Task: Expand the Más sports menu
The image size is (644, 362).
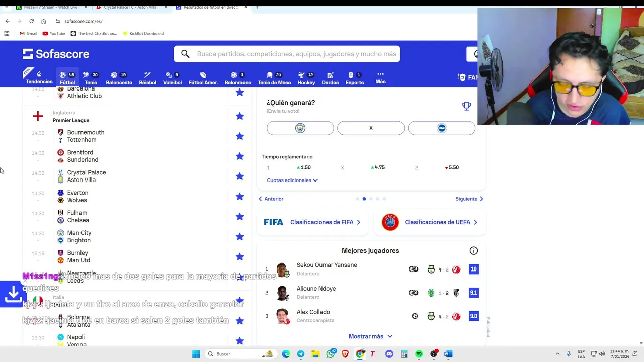Action: pos(380,77)
